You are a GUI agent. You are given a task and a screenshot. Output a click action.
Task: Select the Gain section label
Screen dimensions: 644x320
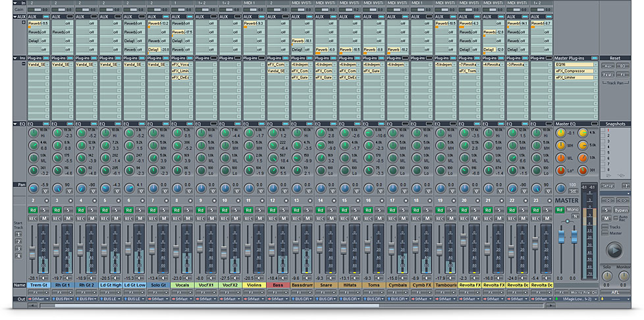click(x=20, y=9)
